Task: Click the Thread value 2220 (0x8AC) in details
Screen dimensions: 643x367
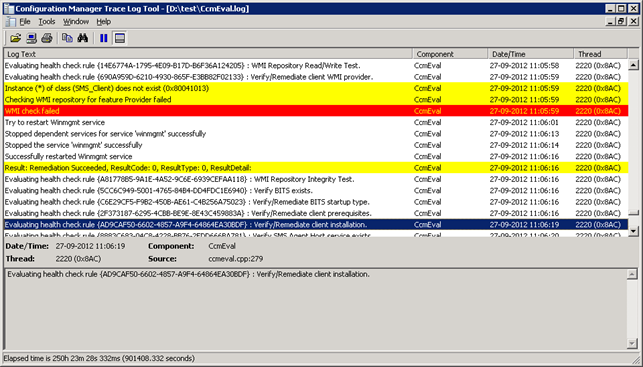Action: tap(78, 259)
